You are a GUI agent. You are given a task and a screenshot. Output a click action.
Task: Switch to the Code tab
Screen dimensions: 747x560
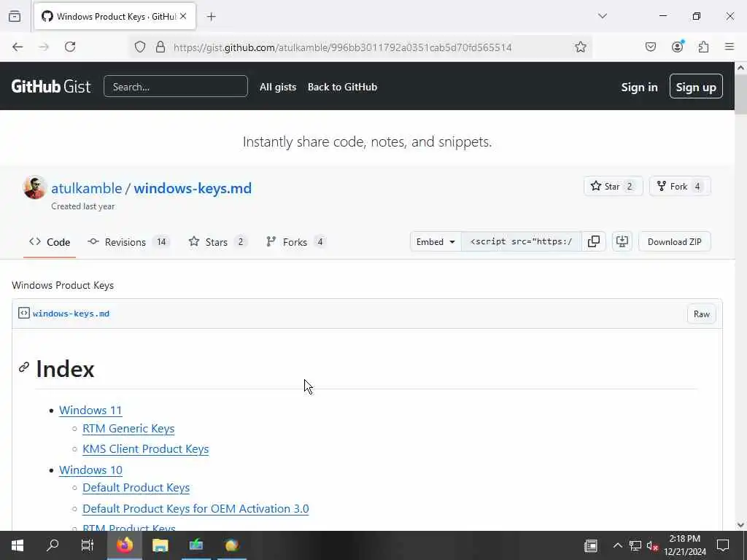(x=50, y=242)
